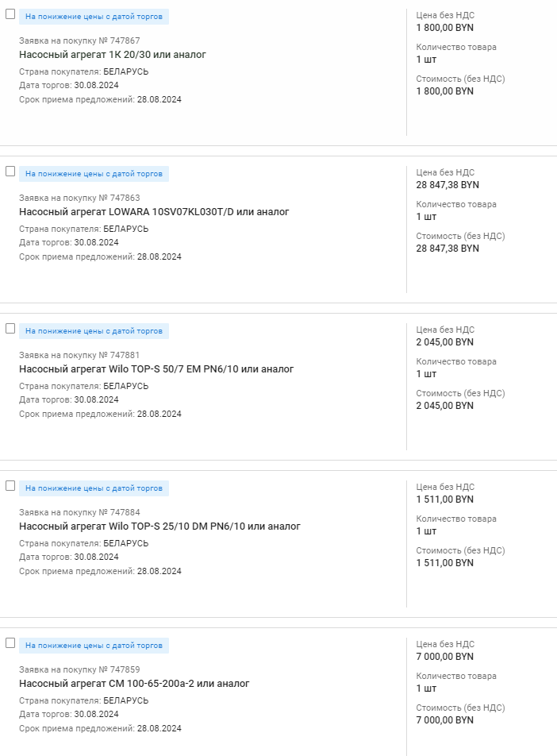The height and width of the screenshot is (756, 557).
Task: Mark the checkbox for request № 747859
Action: [10, 642]
